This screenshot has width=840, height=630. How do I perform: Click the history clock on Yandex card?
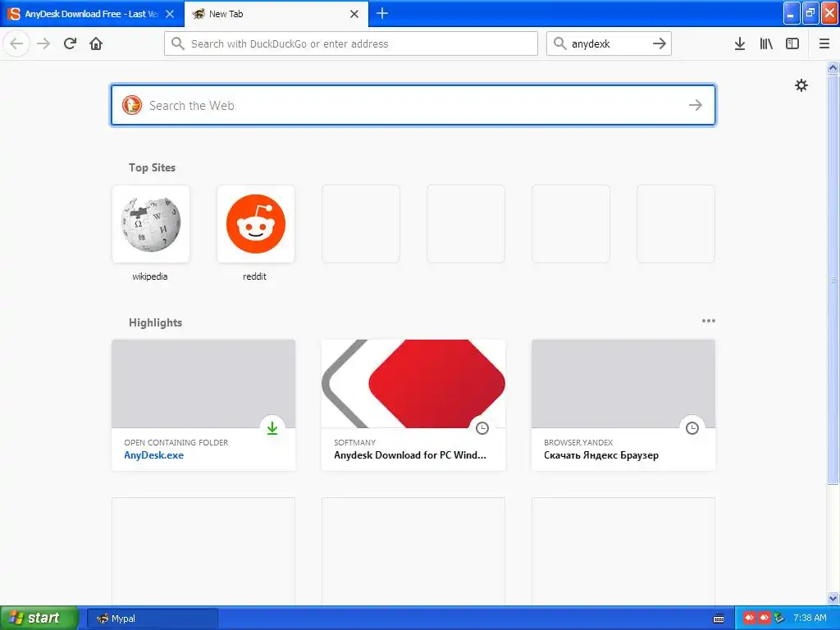tap(692, 427)
